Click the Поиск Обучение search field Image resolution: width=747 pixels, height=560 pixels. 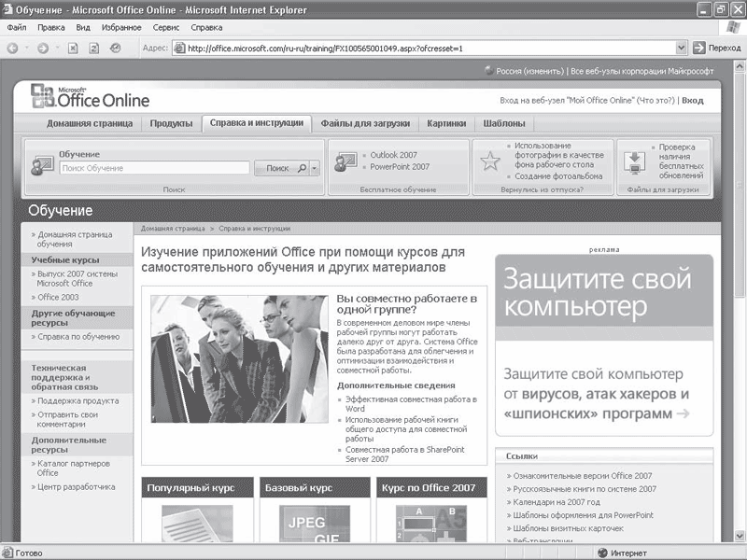[154, 168]
